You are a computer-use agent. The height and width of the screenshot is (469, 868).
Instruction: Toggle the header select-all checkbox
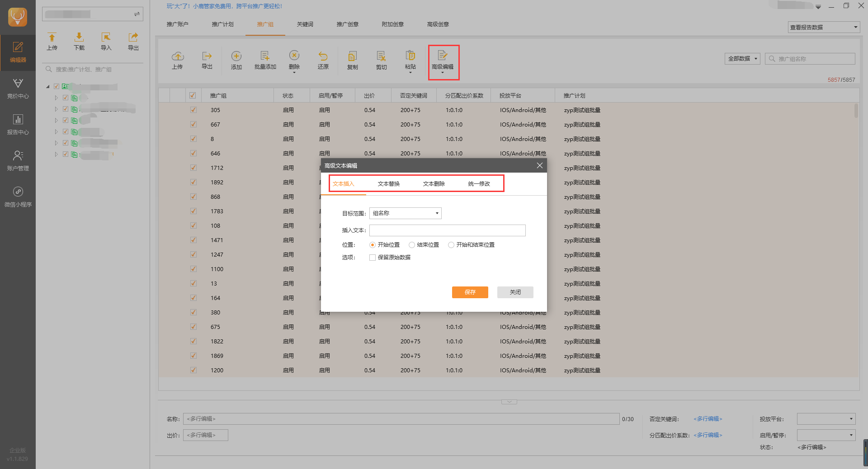click(193, 95)
